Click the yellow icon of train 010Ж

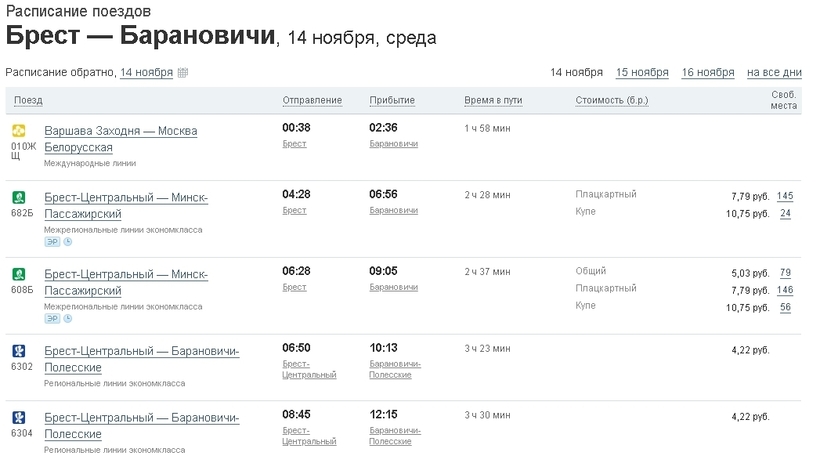click(x=18, y=131)
